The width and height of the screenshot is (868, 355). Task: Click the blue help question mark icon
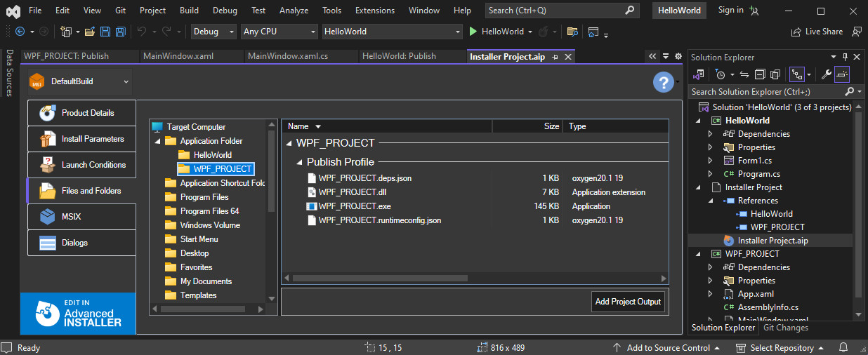[664, 82]
